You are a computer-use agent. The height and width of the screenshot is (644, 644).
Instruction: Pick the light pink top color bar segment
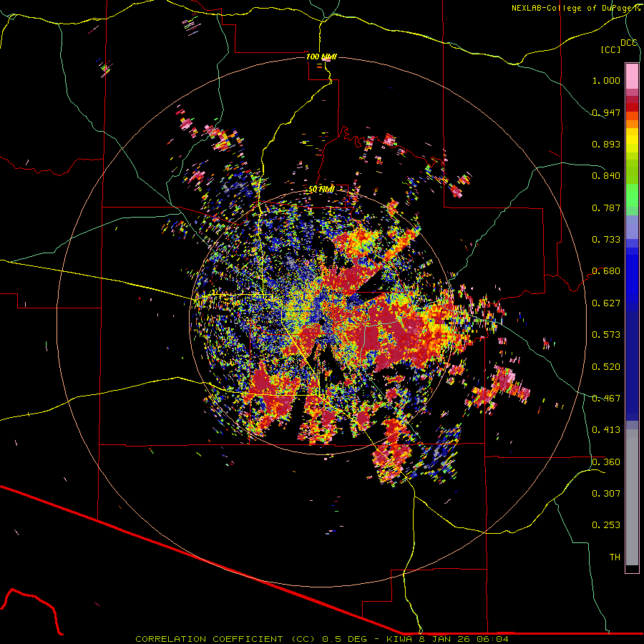[632, 77]
